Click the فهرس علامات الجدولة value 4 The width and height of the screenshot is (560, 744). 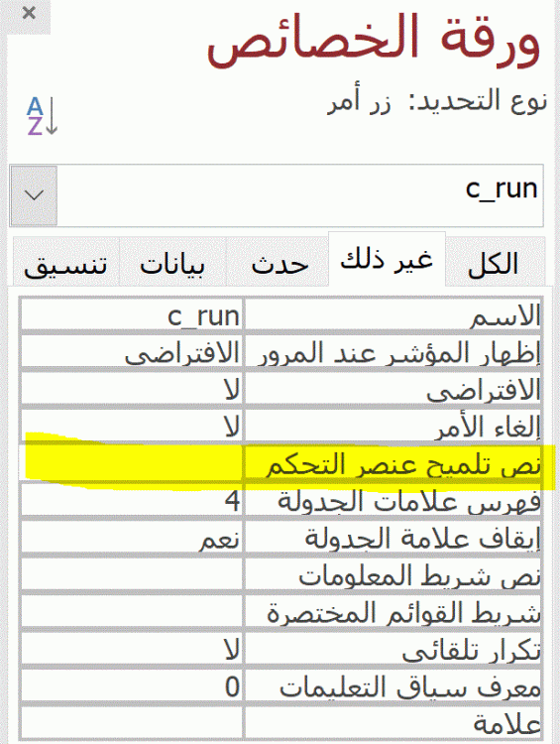click(x=132, y=500)
